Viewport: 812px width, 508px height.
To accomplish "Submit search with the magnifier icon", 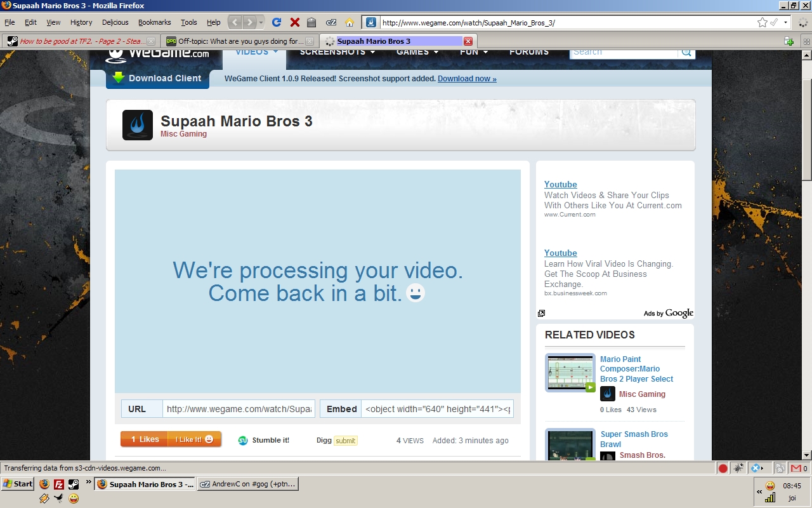I will pyautogui.click(x=686, y=53).
